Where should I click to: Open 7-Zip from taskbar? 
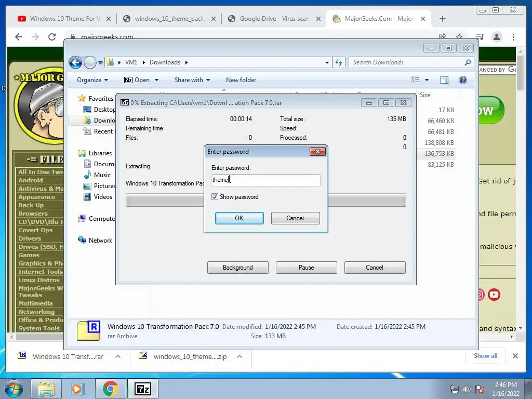pyautogui.click(x=142, y=389)
